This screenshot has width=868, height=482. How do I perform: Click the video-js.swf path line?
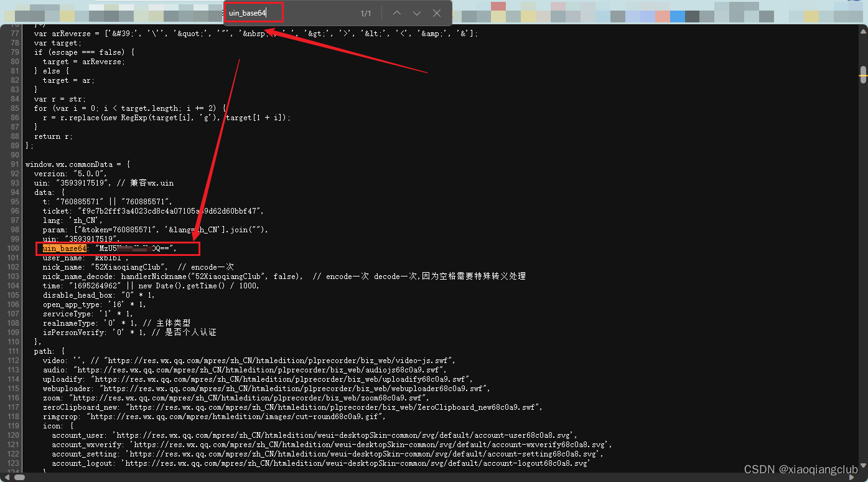(x=250, y=361)
